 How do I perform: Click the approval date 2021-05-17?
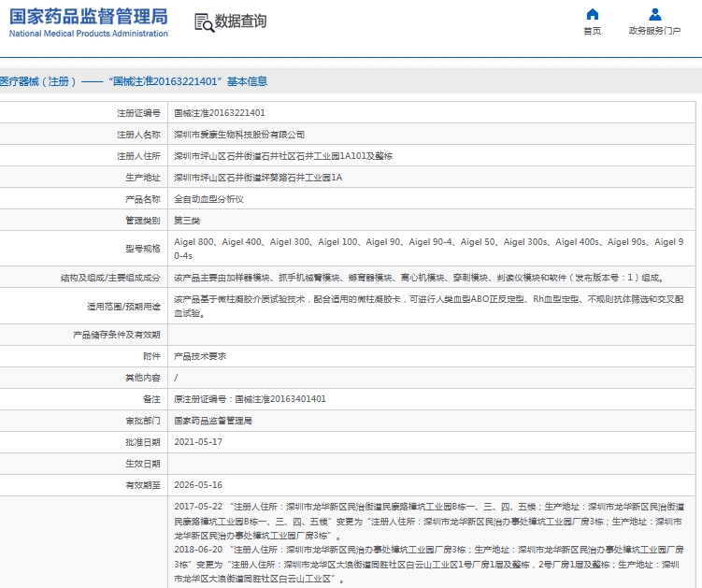point(198,442)
